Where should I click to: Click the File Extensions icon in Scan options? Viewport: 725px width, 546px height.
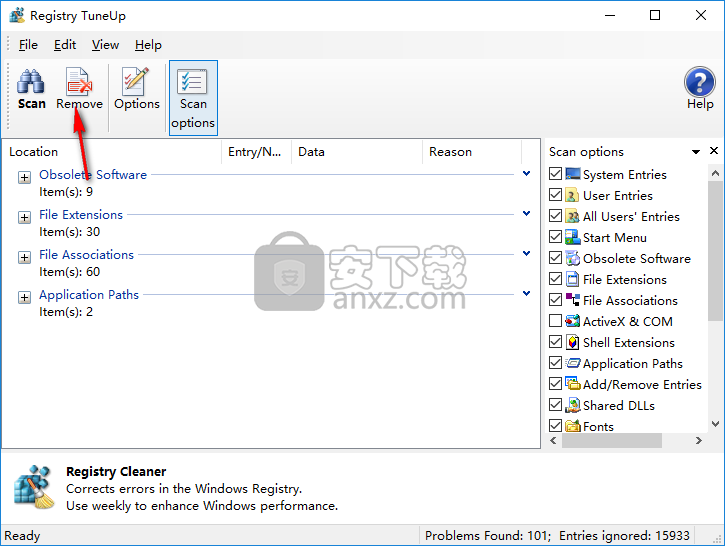point(572,279)
